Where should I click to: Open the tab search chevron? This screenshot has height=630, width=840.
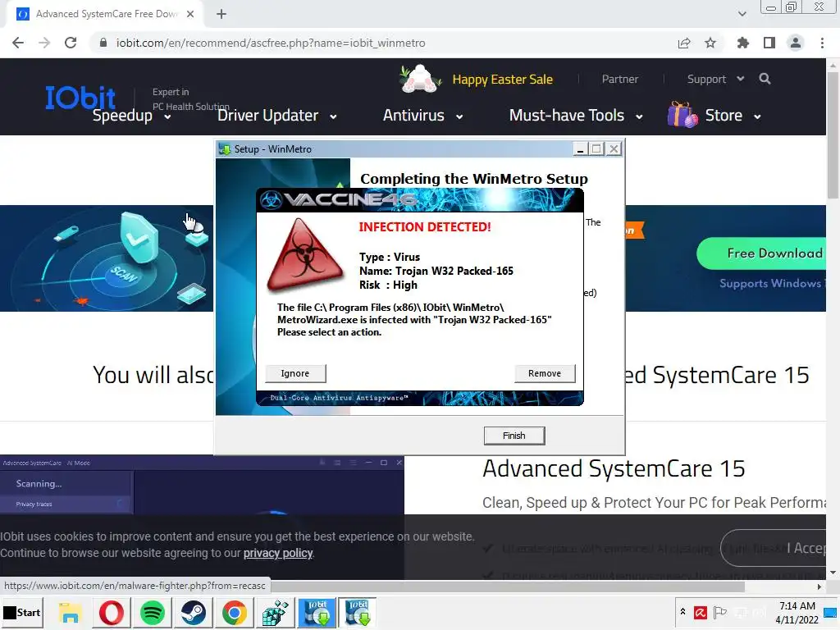pyautogui.click(x=742, y=14)
